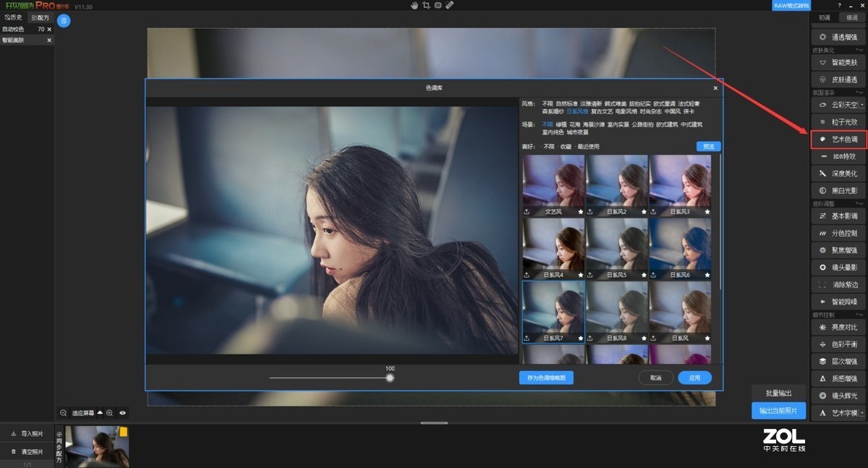This screenshot has height=468, width=868.
Task: Select the 最近使用 preference filter
Action: pos(587,147)
